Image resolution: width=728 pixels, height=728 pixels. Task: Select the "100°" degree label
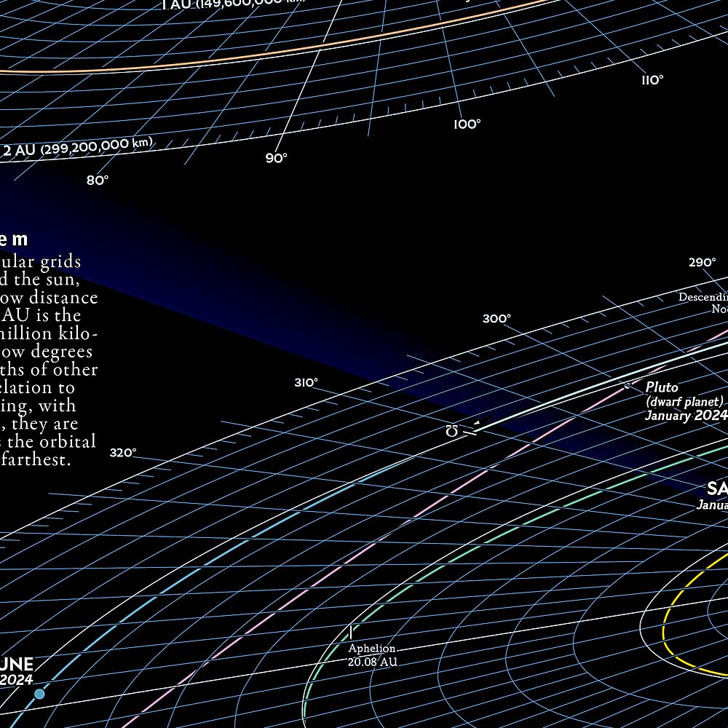467,124
